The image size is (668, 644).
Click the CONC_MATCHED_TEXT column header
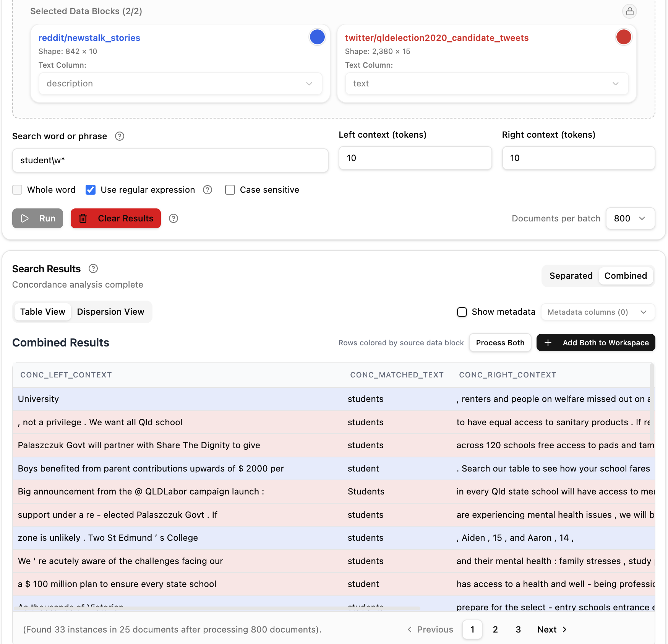(397, 375)
